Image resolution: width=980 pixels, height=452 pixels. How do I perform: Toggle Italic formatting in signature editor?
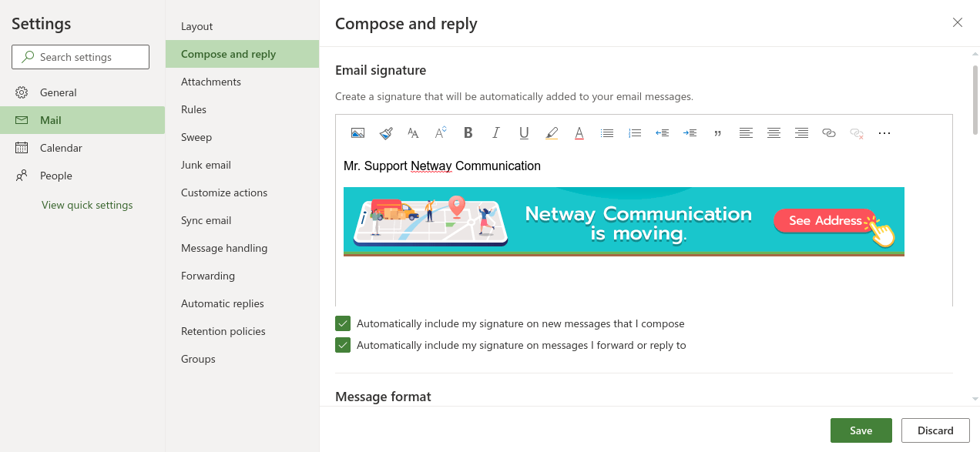496,133
